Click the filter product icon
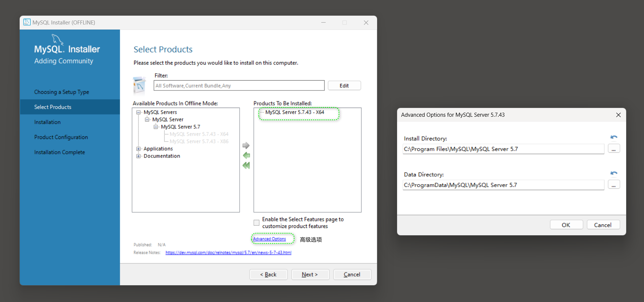The image size is (644, 302). point(140,85)
